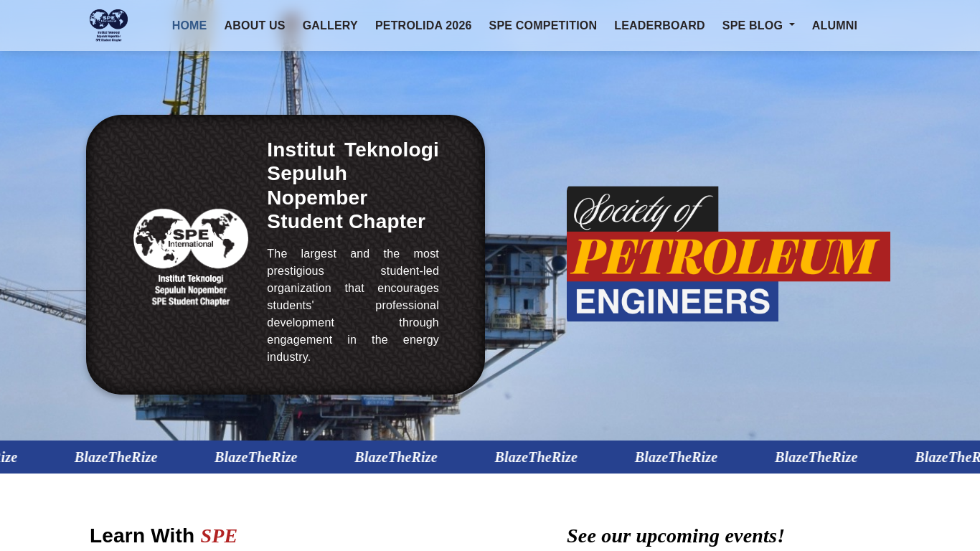
Task: Click the SPE logo in the navbar
Action: coord(108,25)
